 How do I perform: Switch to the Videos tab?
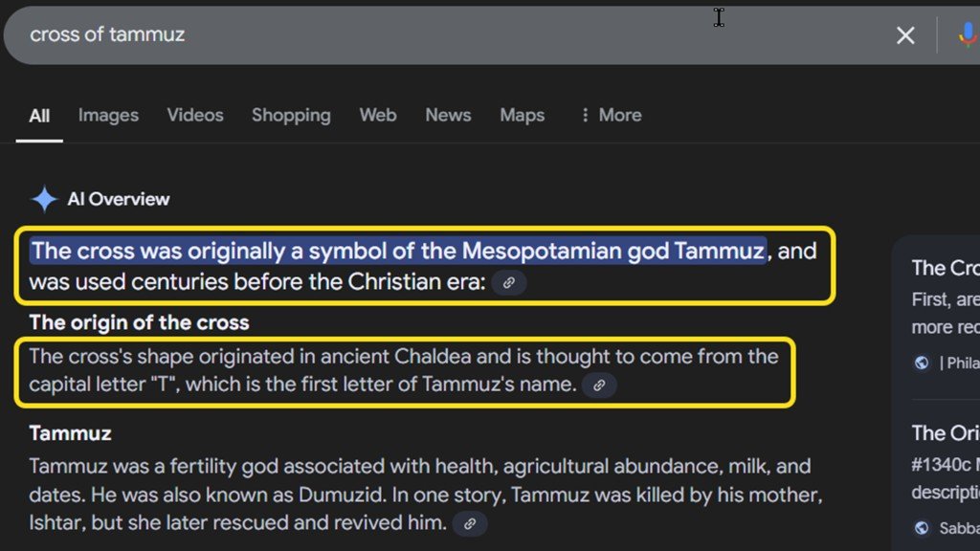click(194, 115)
